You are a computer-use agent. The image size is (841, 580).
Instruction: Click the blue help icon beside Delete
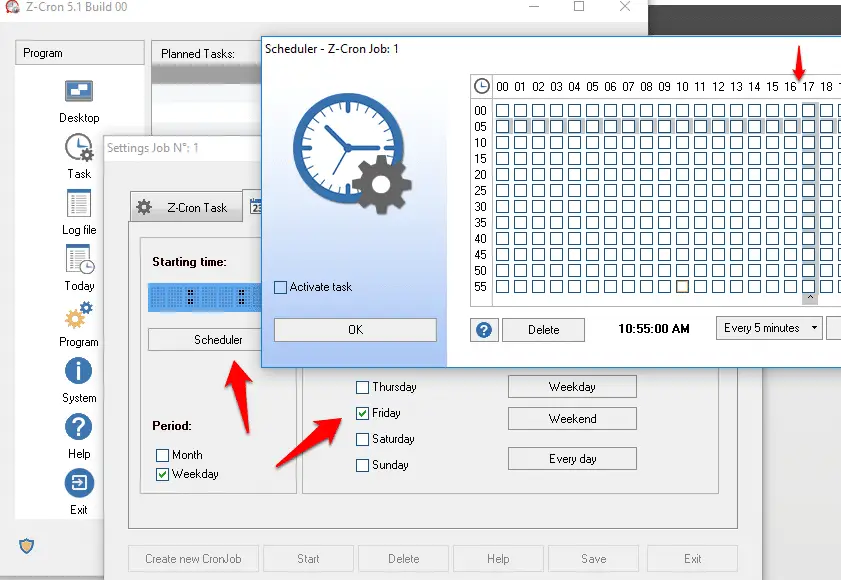tap(484, 330)
